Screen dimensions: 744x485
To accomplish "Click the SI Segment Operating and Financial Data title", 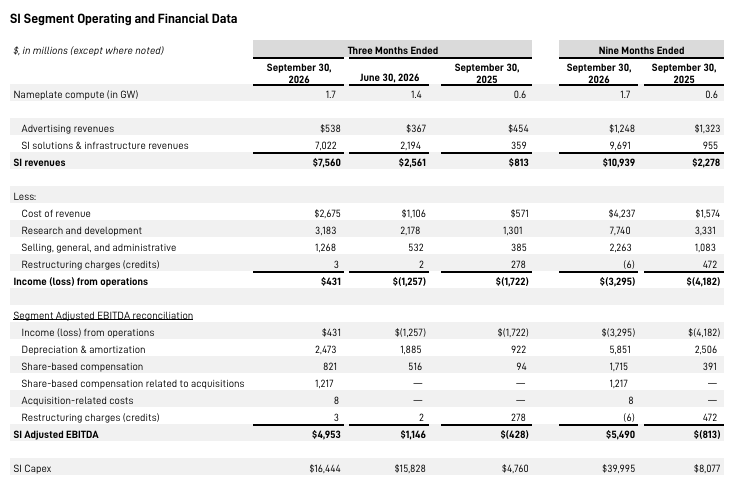I will coord(123,19).
